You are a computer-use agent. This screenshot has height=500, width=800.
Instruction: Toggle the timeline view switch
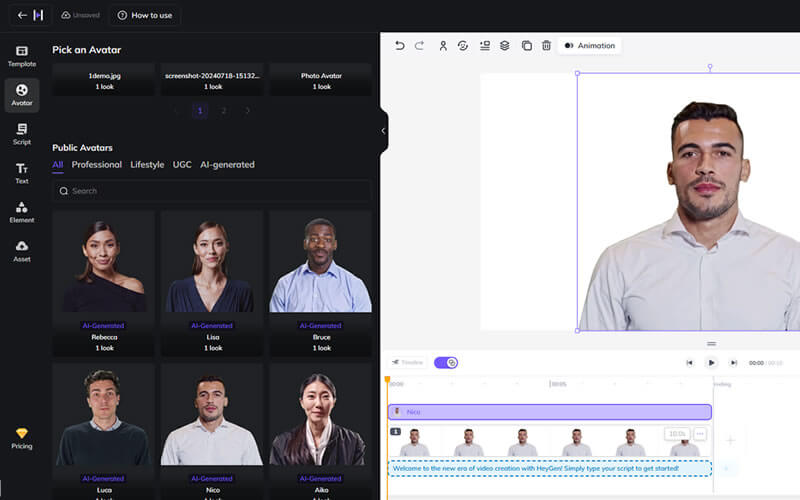(x=446, y=363)
